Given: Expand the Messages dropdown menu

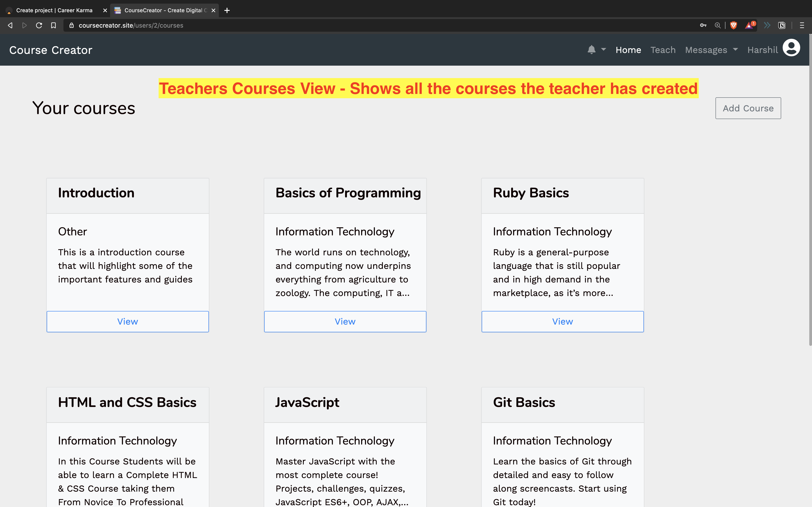Looking at the screenshot, I should point(711,50).
